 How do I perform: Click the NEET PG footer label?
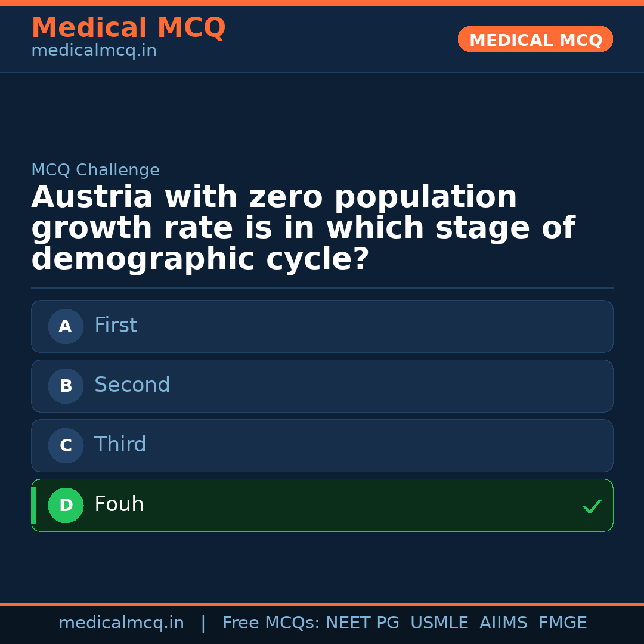click(362, 622)
